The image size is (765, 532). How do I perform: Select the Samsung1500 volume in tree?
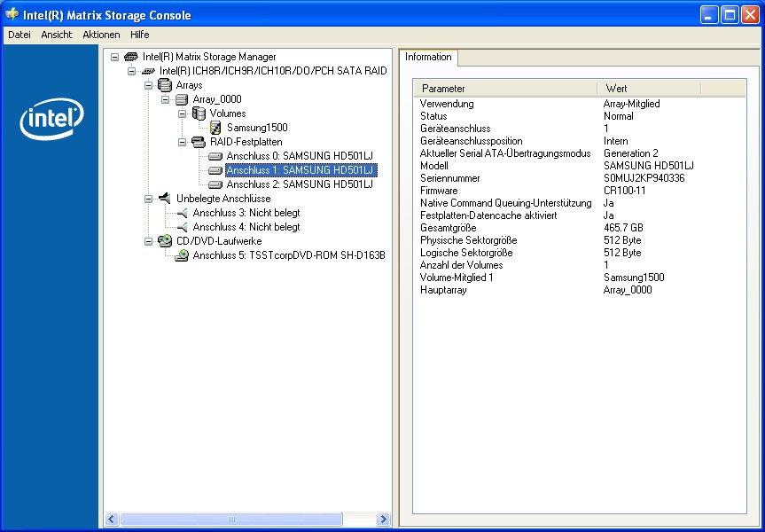(x=257, y=128)
